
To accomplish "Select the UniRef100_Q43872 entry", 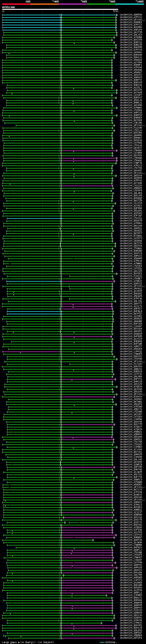I will tap(131, 148).
